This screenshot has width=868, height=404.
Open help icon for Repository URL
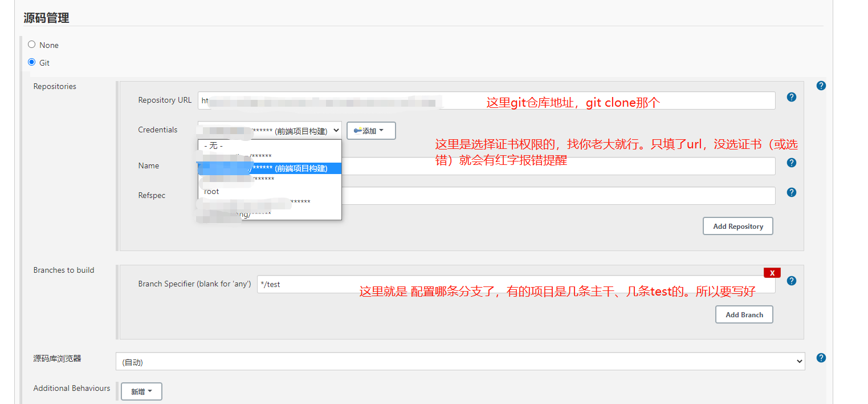(791, 97)
